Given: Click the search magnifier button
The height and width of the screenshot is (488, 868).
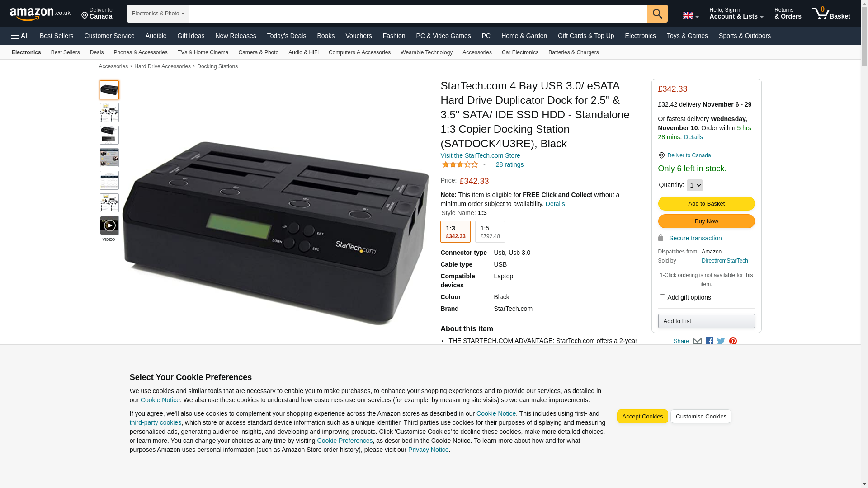Looking at the screenshot, I should tap(657, 14).
